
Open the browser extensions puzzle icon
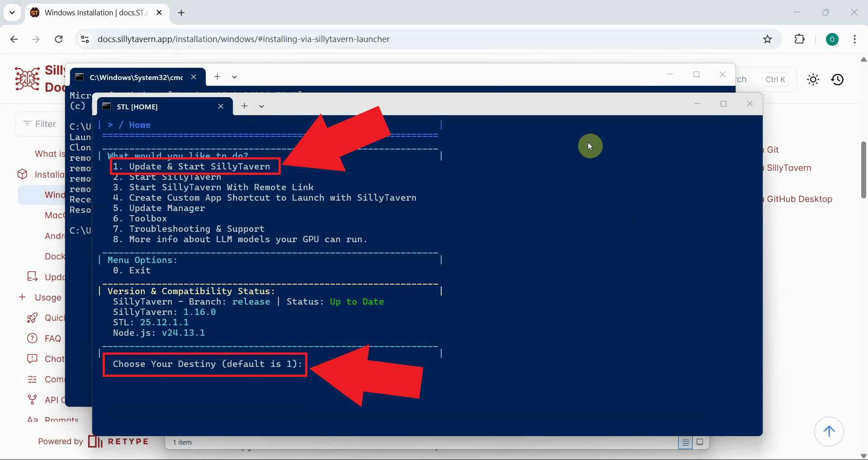coord(799,39)
